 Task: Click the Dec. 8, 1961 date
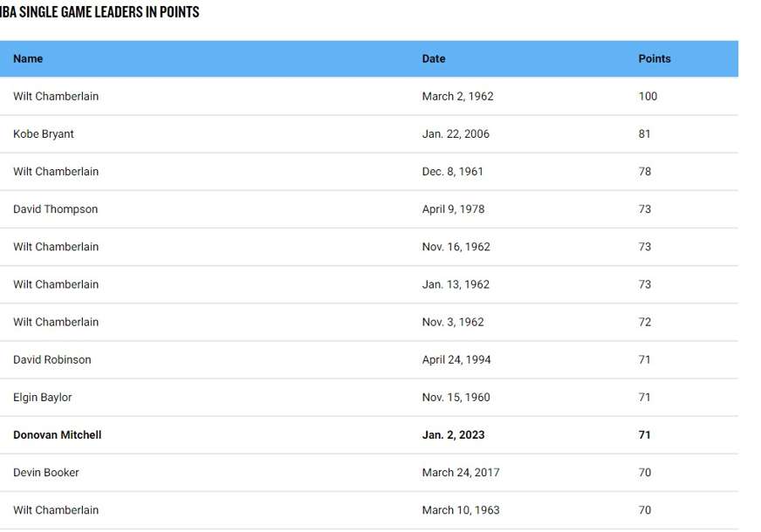click(x=453, y=172)
